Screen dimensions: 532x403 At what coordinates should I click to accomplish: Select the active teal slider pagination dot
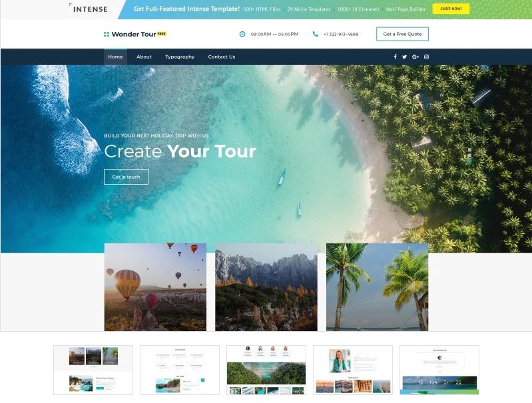pyautogui.click(x=469, y=162)
